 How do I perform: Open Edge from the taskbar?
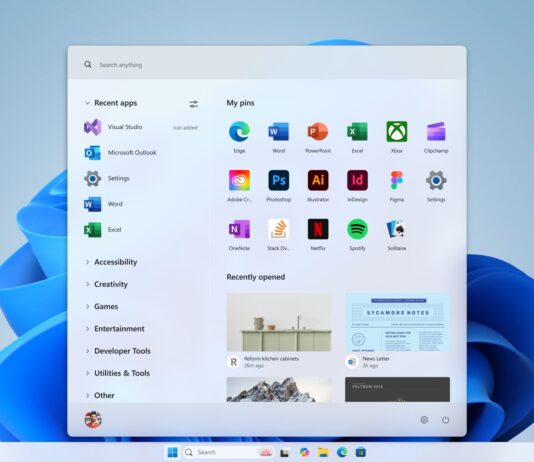[x=342, y=452]
